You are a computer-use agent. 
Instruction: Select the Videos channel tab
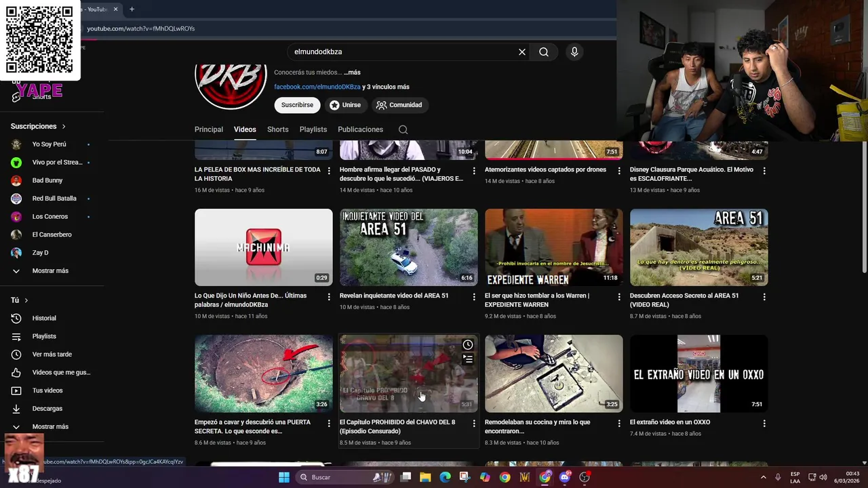(245, 129)
